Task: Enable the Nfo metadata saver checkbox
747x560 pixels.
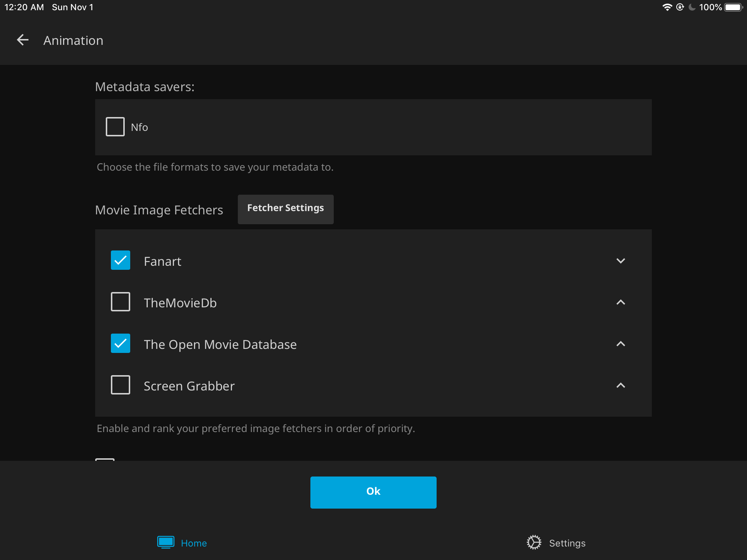Action: click(115, 127)
